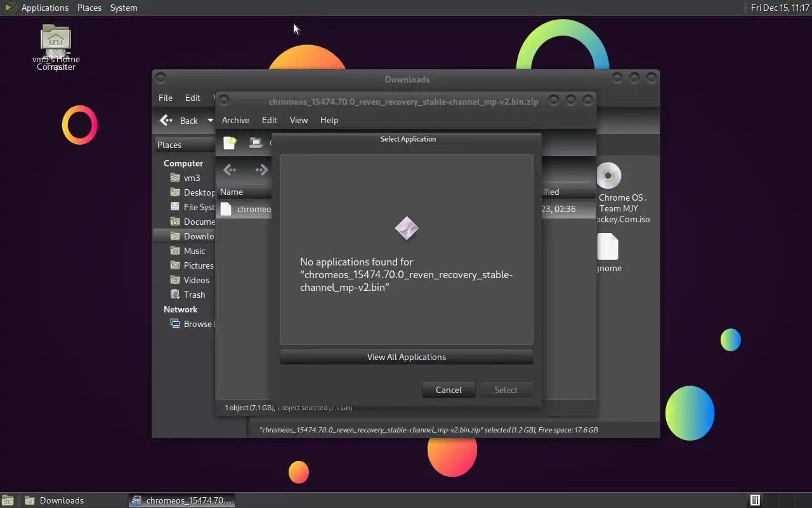Click the disabled Select button
Viewport: 812px width, 508px height.
point(506,390)
